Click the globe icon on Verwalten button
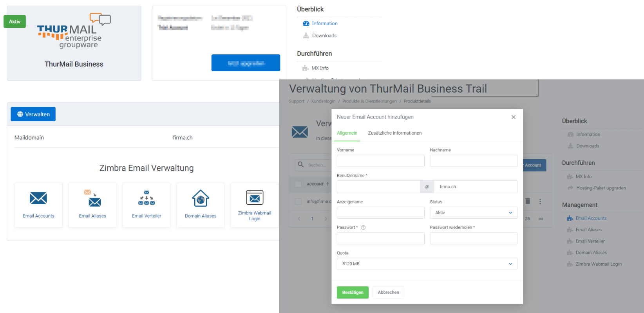 (20, 114)
